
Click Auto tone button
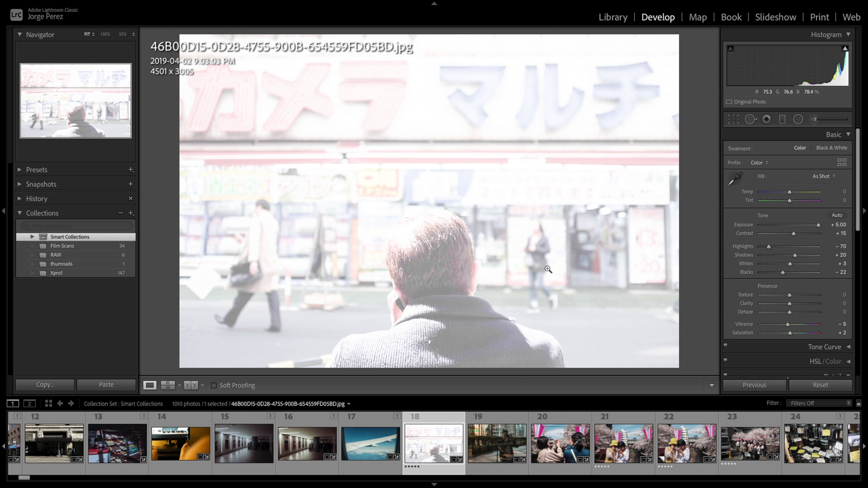coord(837,215)
